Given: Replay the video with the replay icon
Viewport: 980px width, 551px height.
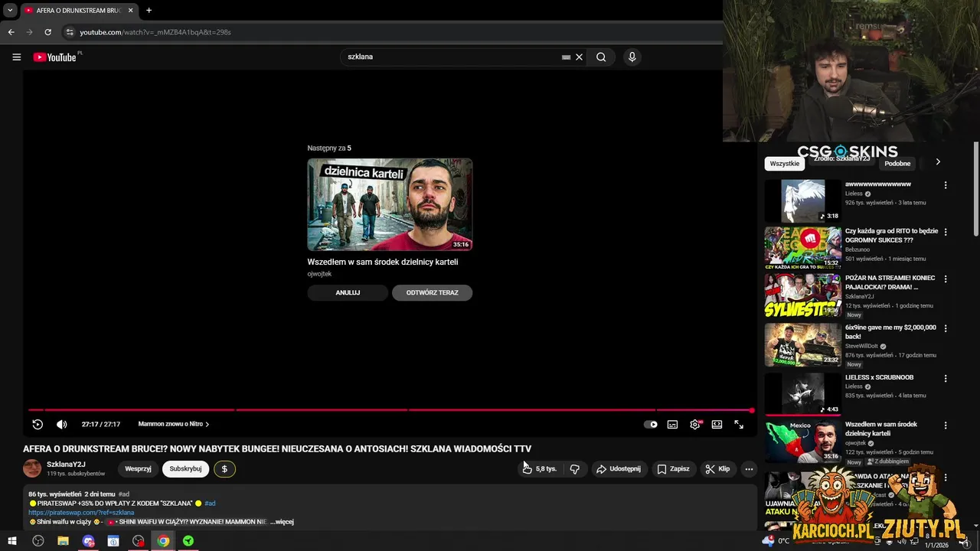Looking at the screenshot, I should [x=38, y=424].
